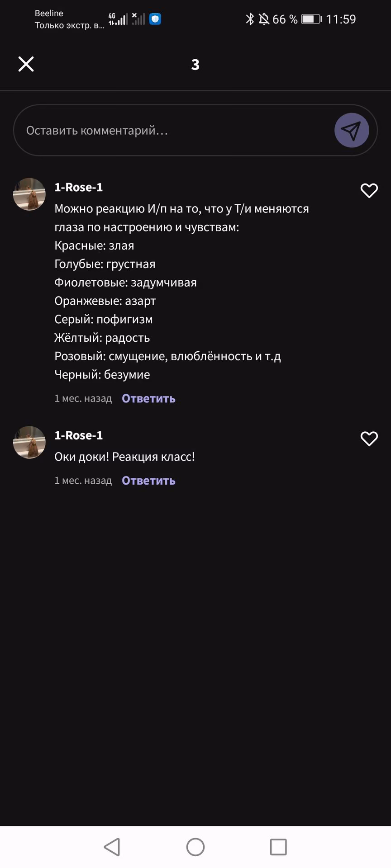The width and height of the screenshot is (391, 868).
Task: Tap the 4G signal strength indicator
Action: tap(118, 19)
